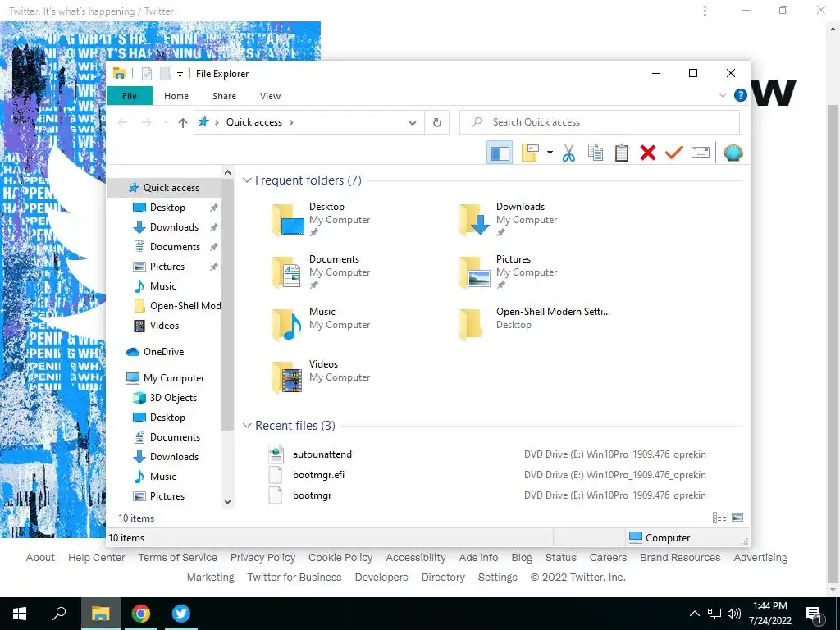Click the Search Quick access field
840x630 pixels.
click(x=600, y=122)
